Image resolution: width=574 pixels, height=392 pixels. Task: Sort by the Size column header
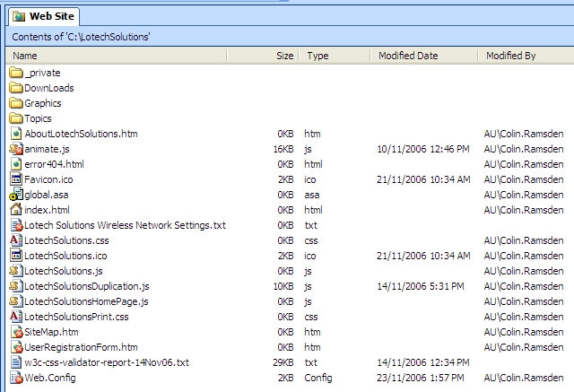click(263, 56)
